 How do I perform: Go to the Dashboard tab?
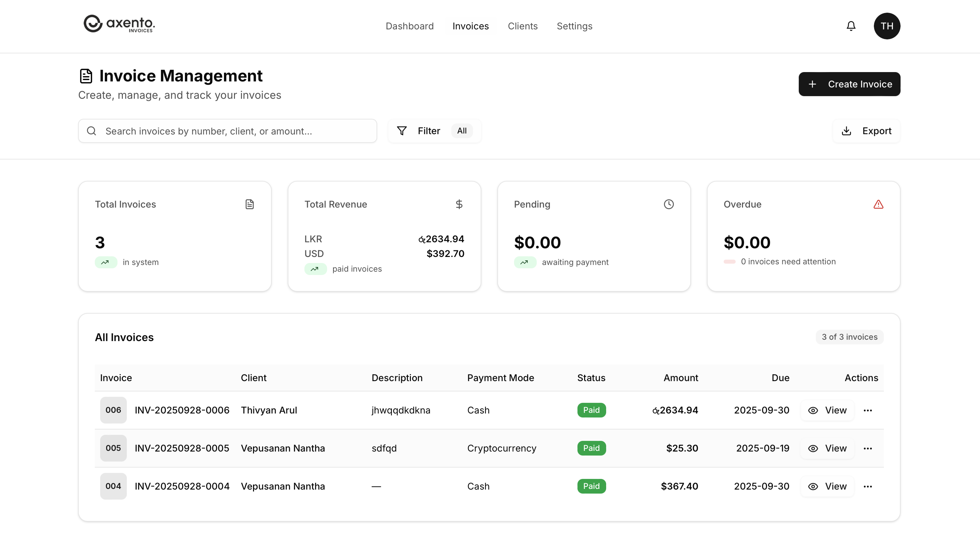click(409, 26)
